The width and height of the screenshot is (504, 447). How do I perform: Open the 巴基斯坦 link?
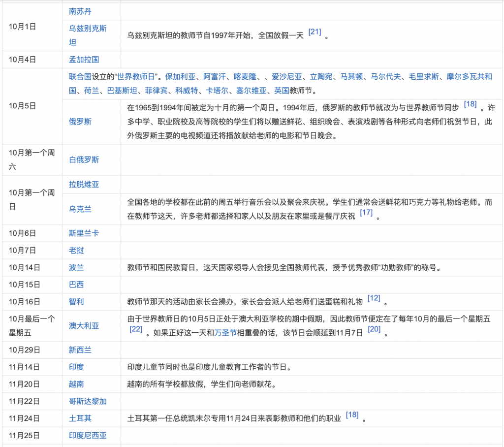point(122,91)
